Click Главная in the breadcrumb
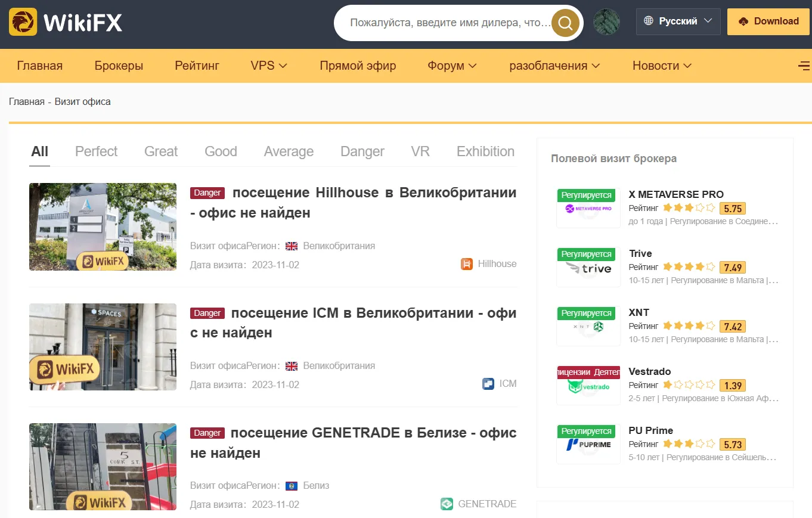 coord(27,101)
